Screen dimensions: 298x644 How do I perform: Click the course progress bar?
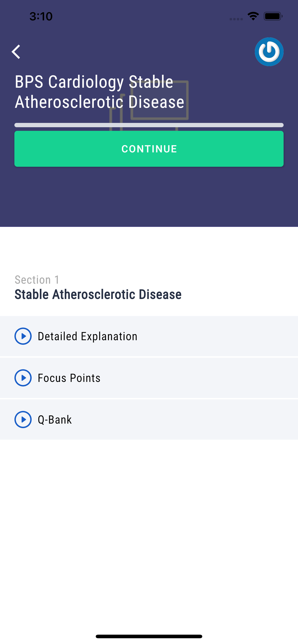149,125
